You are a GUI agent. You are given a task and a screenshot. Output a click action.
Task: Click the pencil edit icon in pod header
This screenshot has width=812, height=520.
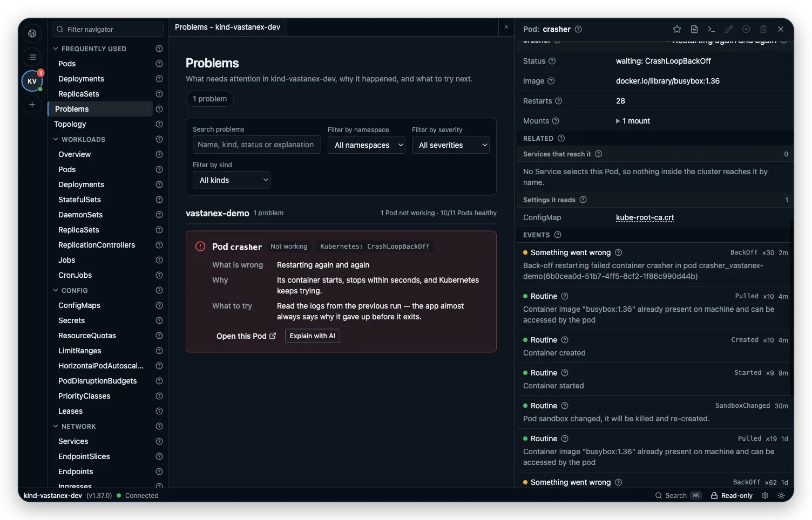pos(729,29)
